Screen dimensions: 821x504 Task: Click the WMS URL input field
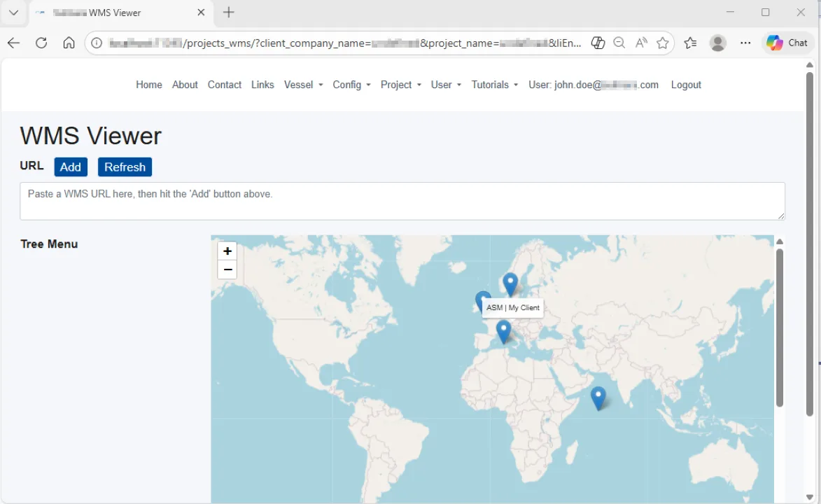tap(402, 201)
